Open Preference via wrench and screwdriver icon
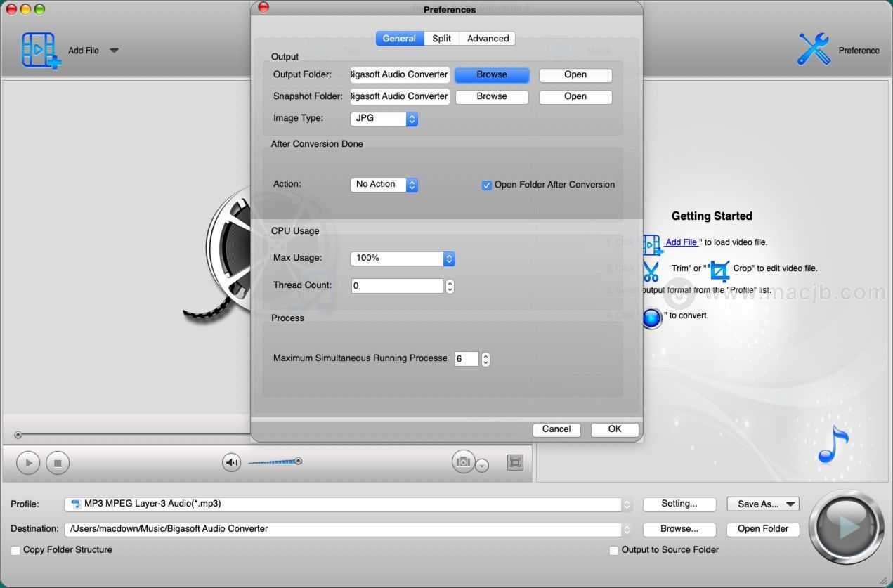Viewport: 893px width, 588px height. 814,50
